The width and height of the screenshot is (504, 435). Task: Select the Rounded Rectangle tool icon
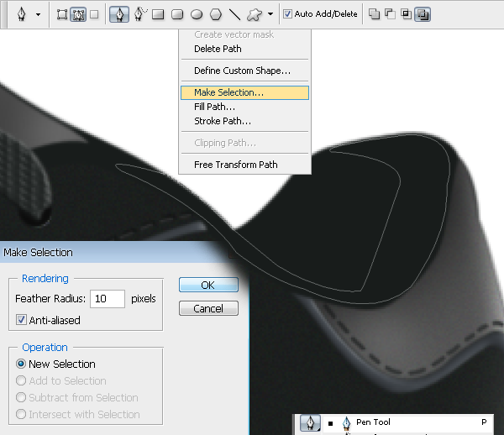[177, 14]
